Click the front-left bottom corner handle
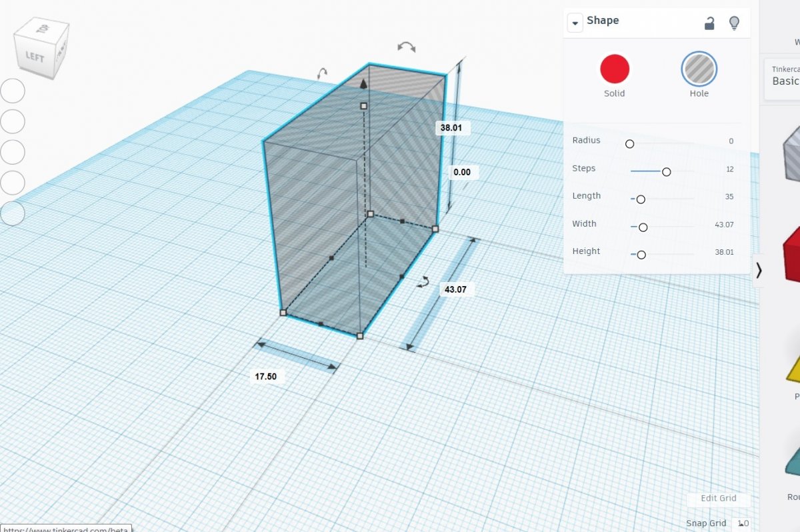Image resolution: width=800 pixels, height=532 pixels. click(x=283, y=312)
